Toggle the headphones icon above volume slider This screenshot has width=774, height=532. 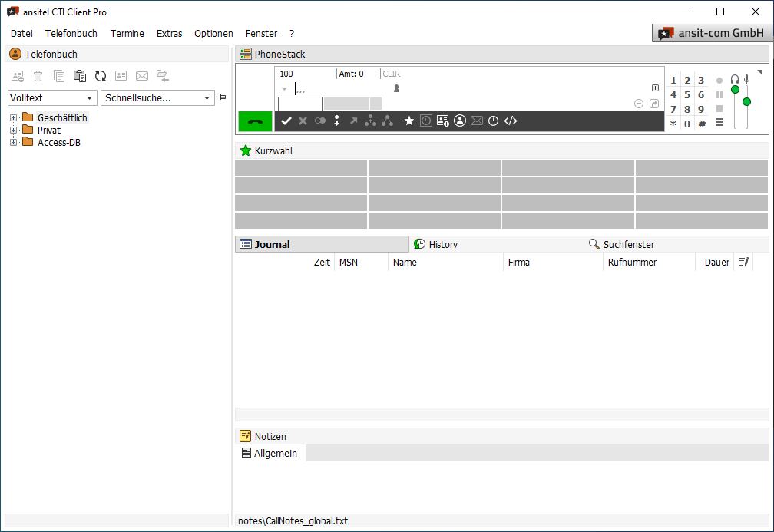point(735,79)
